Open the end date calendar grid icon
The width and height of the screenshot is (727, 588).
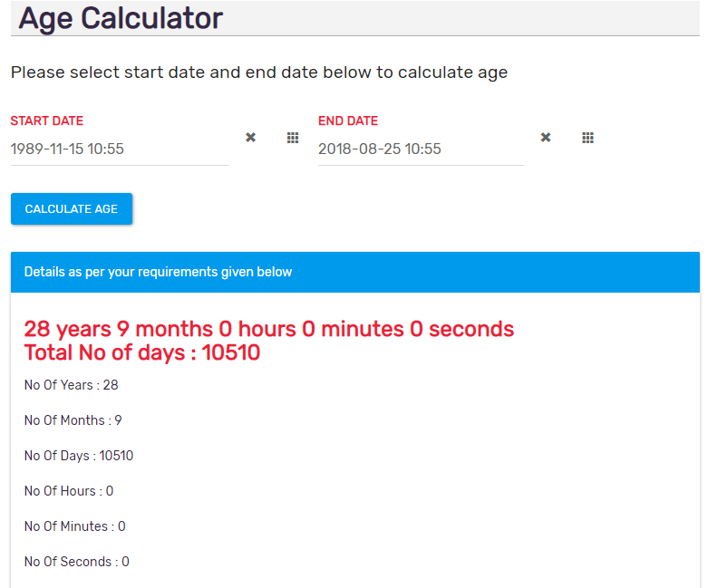588,138
